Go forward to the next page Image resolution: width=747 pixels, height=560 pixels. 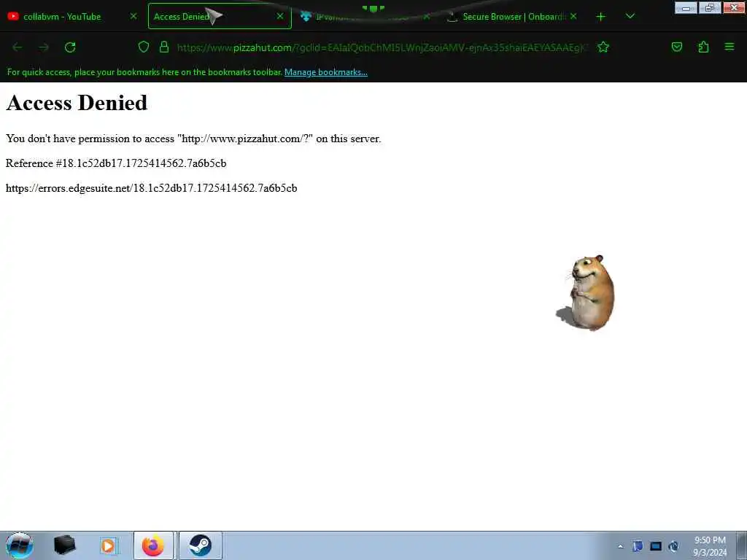(44, 47)
